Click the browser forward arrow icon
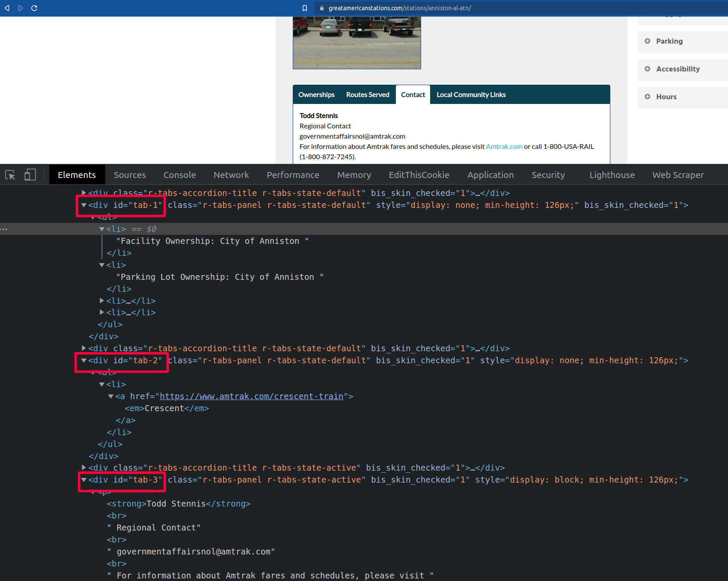 (x=21, y=8)
